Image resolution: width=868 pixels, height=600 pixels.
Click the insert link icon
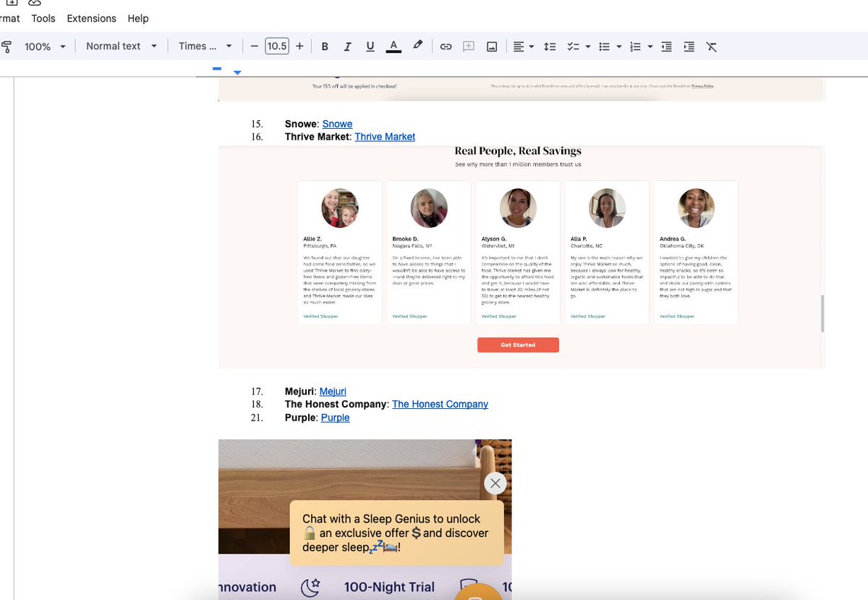click(x=446, y=46)
